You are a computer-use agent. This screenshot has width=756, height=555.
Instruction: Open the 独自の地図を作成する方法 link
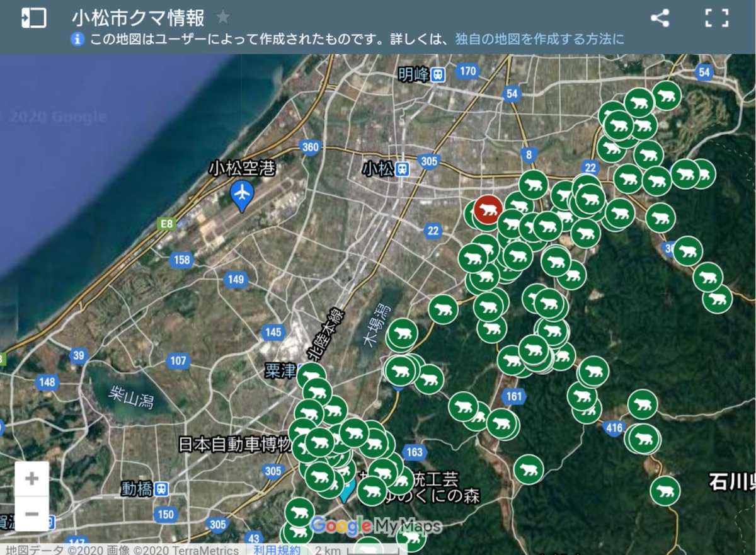click(x=539, y=39)
